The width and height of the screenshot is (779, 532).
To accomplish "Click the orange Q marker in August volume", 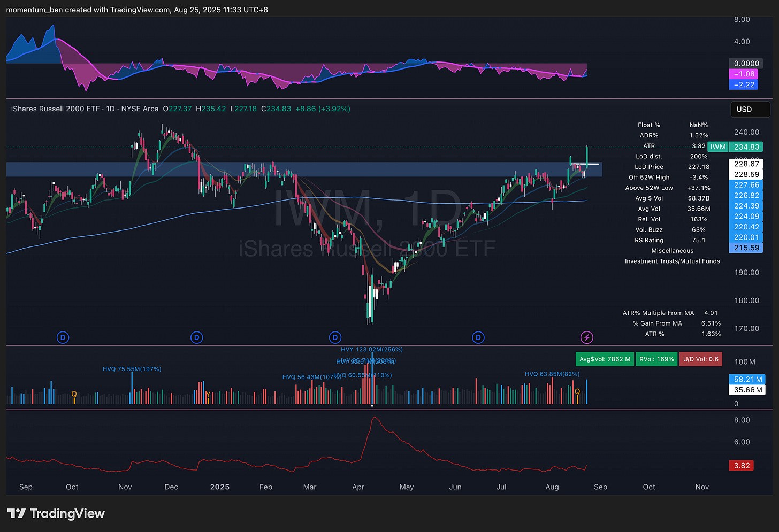I will tap(577, 392).
